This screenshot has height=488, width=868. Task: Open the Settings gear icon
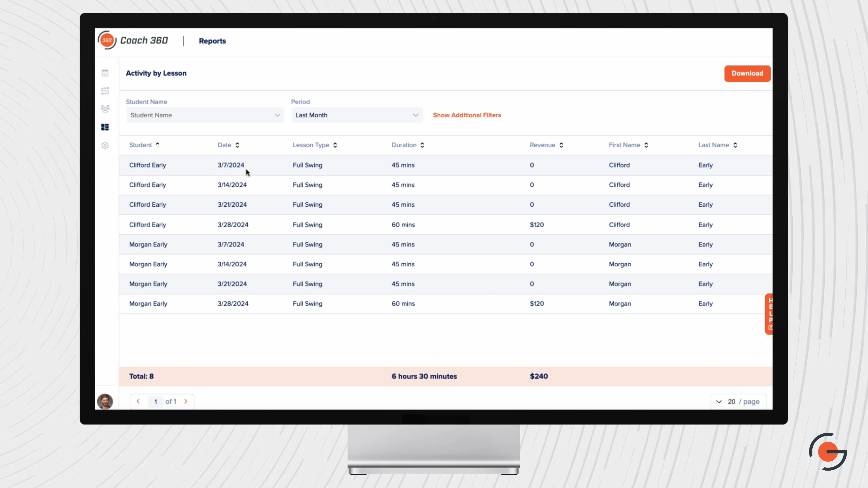point(105,145)
